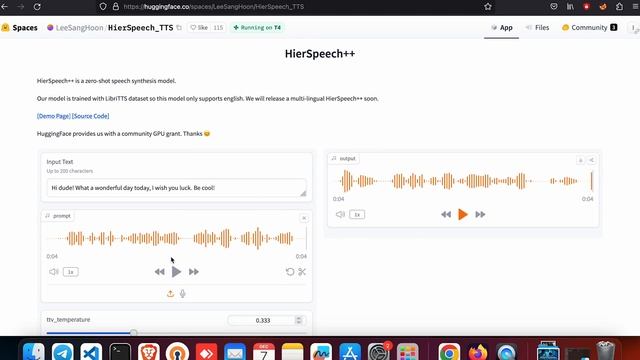Open the HierSpeech_TTS space link
This screenshot has width=640, height=360.
(x=140, y=27)
